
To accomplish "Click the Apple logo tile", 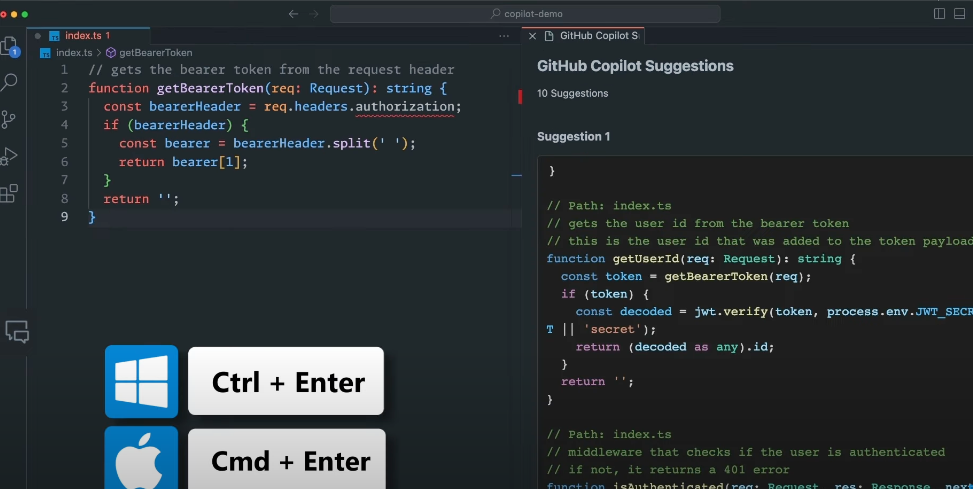I will click(x=141, y=458).
